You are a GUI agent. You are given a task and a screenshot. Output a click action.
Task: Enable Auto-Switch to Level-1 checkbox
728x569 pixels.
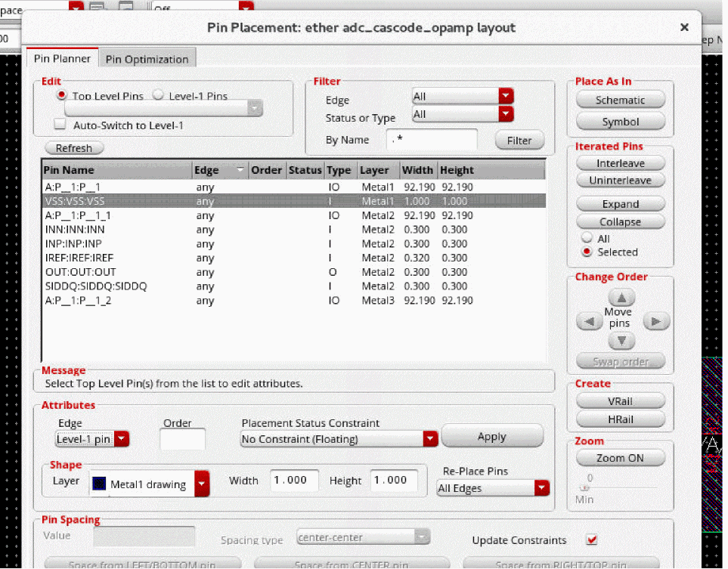[x=60, y=125]
